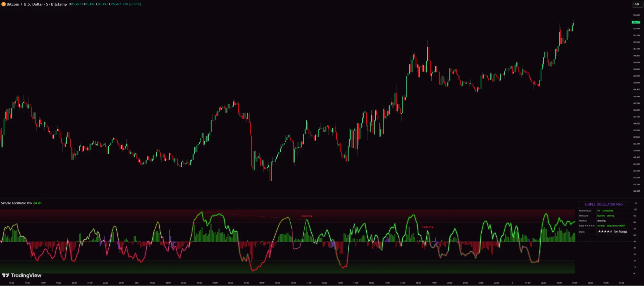Click the 12:00 label on time axis
The image size is (644, 286).
point(324,283)
